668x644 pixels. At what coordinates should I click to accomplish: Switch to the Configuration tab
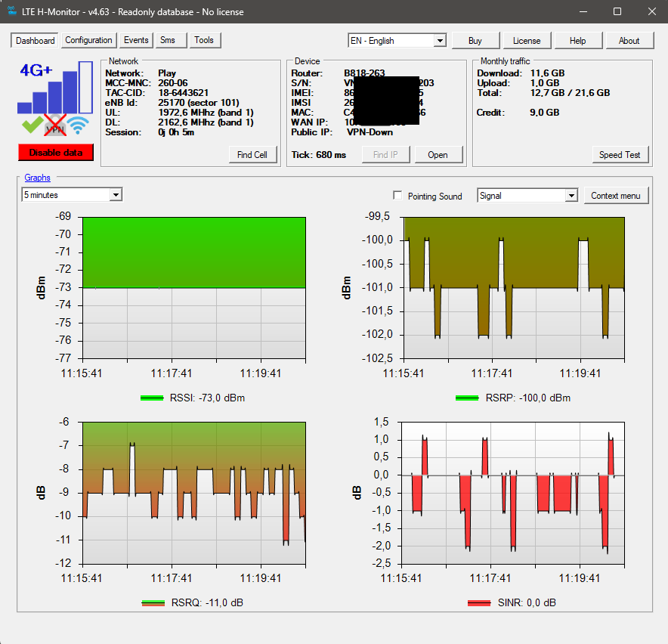click(88, 41)
